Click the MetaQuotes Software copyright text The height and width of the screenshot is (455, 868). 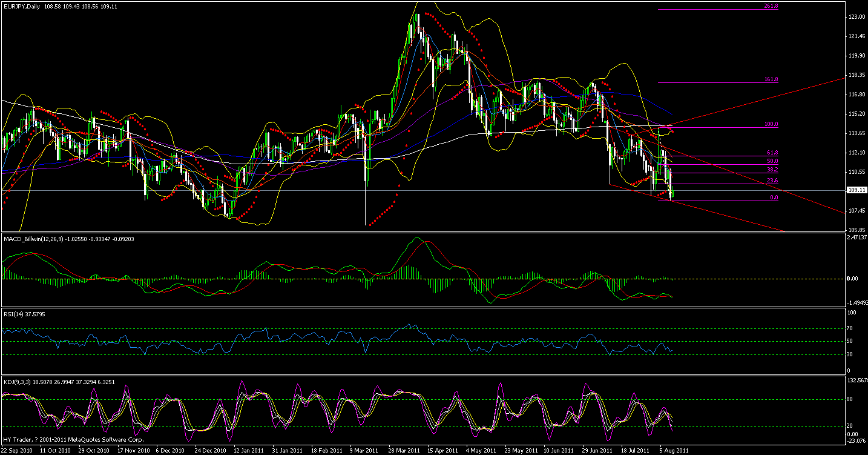tap(73, 440)
